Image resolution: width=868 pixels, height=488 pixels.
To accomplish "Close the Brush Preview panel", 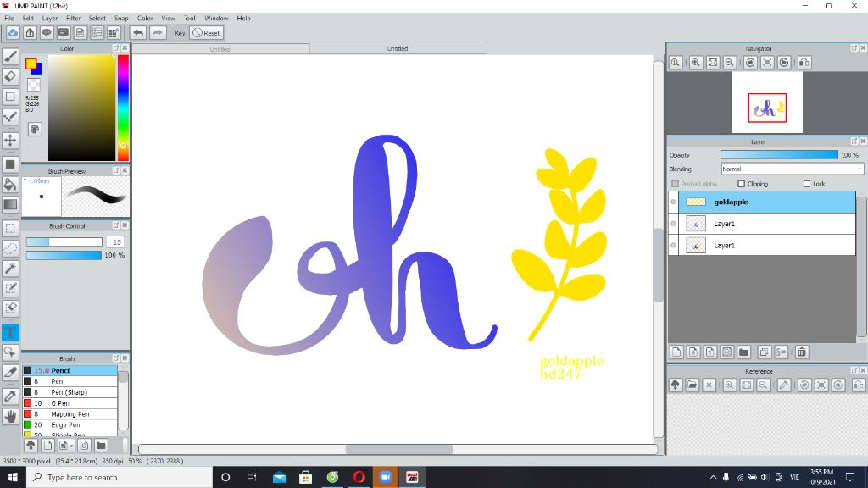I will pos(125,170).
